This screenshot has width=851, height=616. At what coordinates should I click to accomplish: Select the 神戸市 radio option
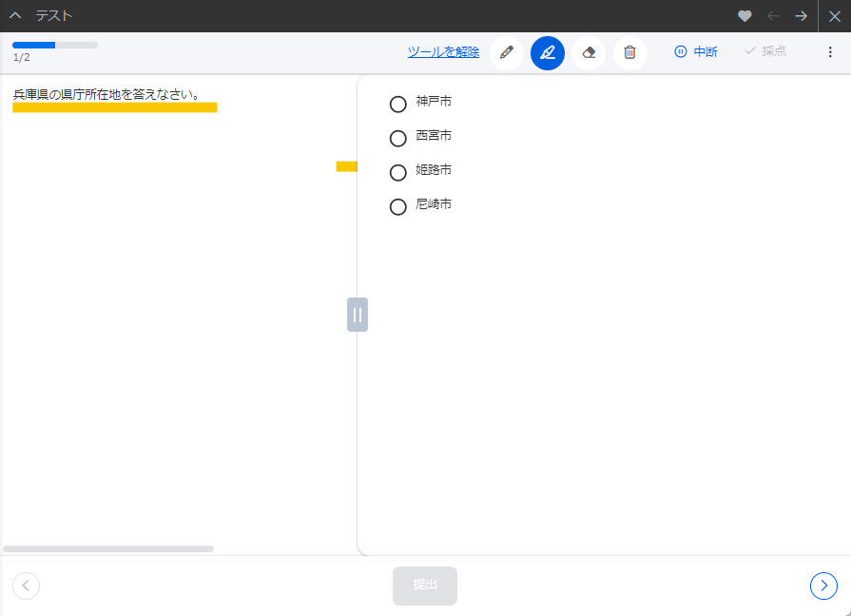[397, 105]
